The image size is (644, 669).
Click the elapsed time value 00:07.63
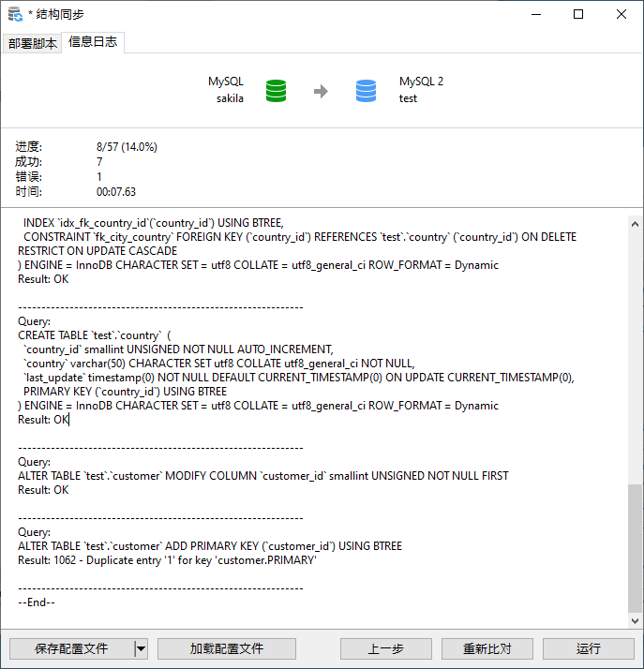click(x=116, y=192)
